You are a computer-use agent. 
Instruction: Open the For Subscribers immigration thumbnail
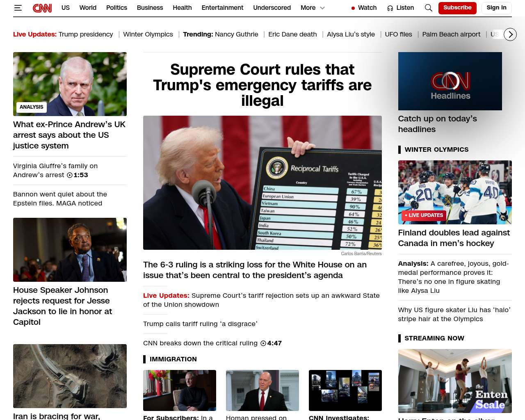pyautogui.click(x=180, y=390)
